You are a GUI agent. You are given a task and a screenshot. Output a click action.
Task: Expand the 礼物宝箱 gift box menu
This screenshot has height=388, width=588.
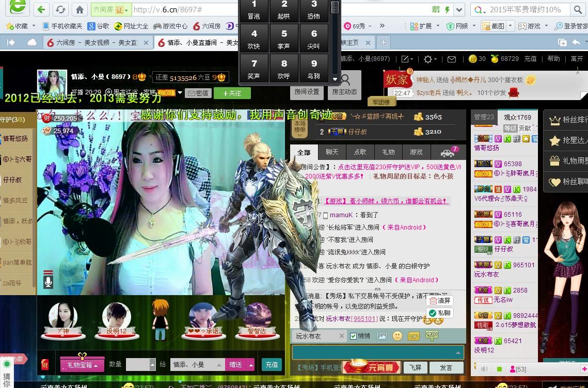82,365
